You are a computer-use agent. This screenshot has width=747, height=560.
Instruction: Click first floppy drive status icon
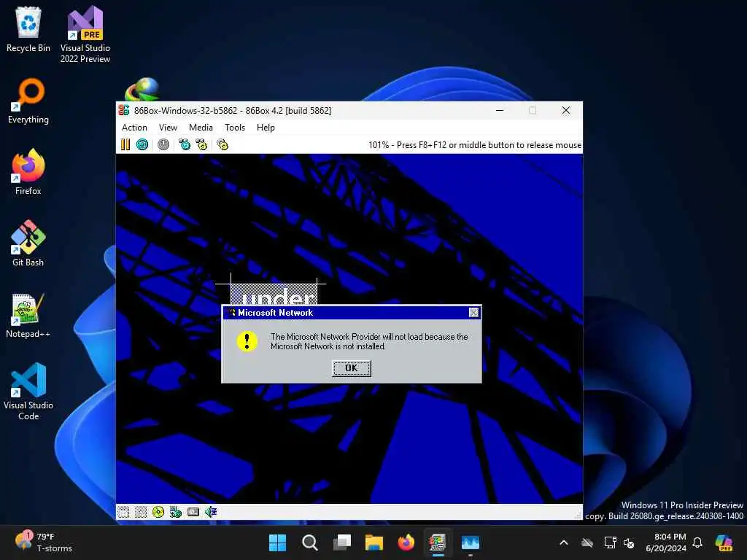tap(123, 512)
